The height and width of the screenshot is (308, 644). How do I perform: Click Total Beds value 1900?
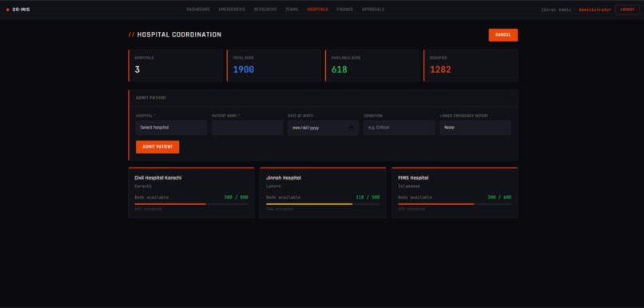click(244, 69)
